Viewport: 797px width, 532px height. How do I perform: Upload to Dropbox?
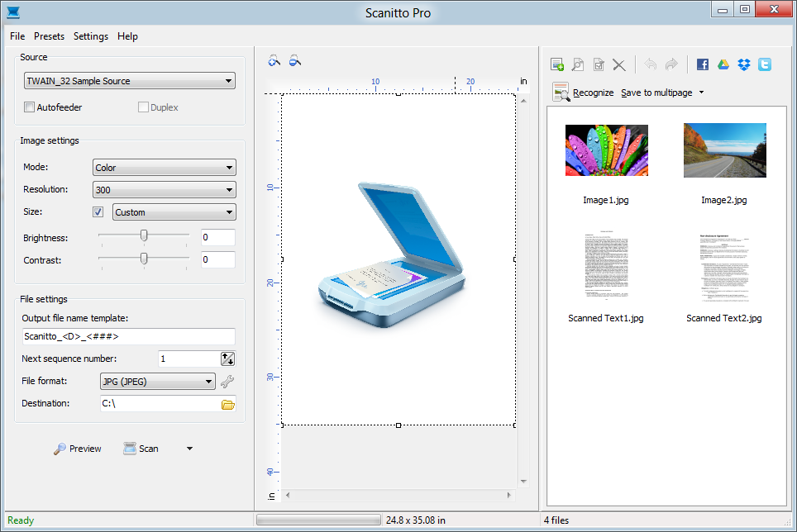coord(743,64)
